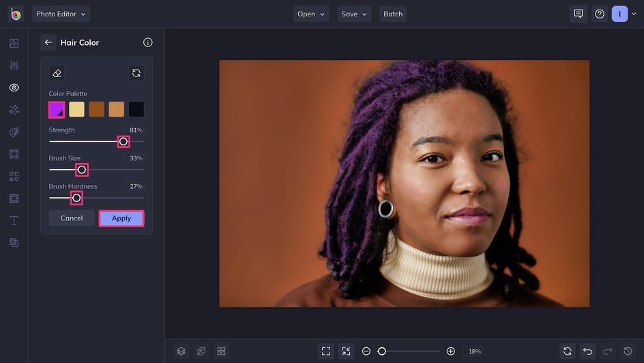Redo the last action

(608, 351)
